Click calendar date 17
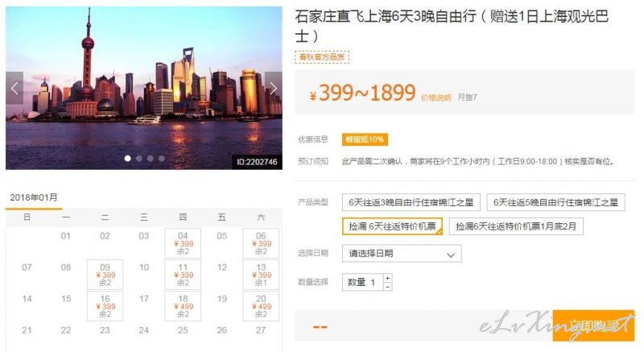The image size is (644, 352). [144, 299]
